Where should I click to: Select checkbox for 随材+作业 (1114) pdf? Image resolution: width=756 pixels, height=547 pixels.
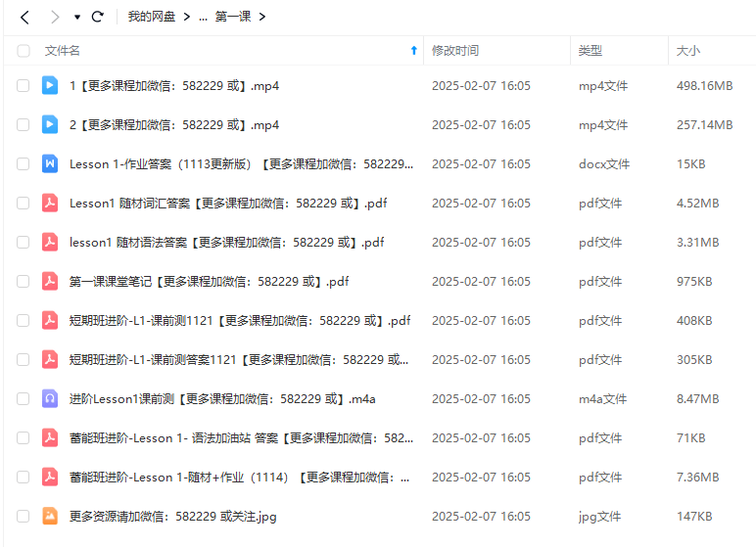24,478
